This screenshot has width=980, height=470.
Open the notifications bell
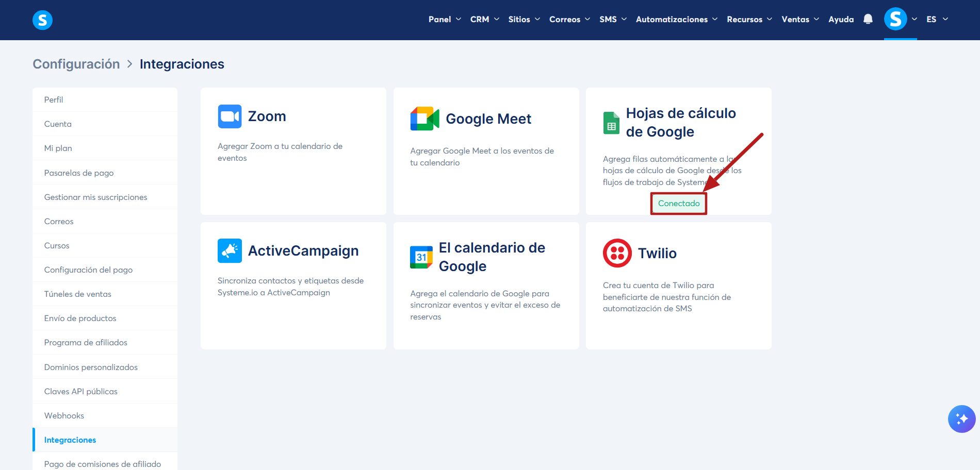pos(868,19)
